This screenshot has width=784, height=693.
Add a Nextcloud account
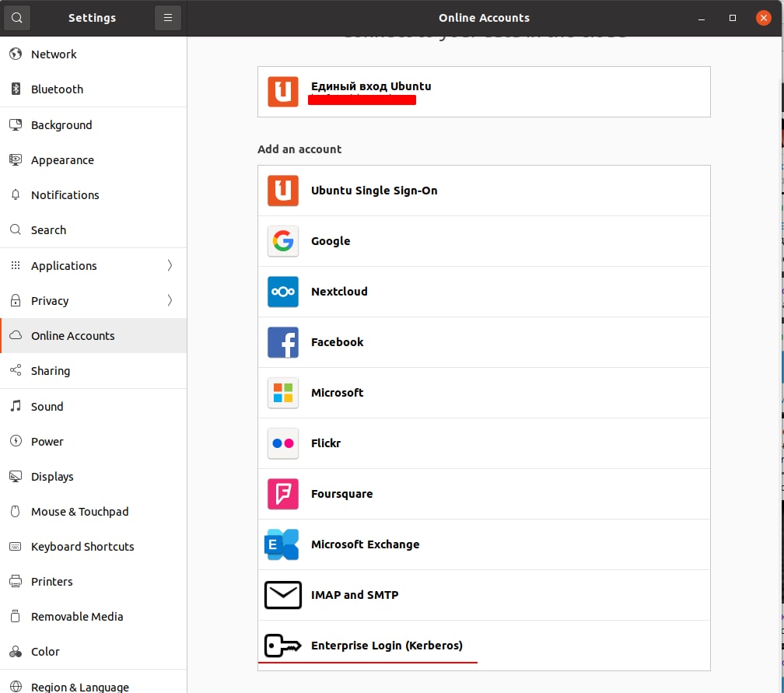(x=484, y=292)
